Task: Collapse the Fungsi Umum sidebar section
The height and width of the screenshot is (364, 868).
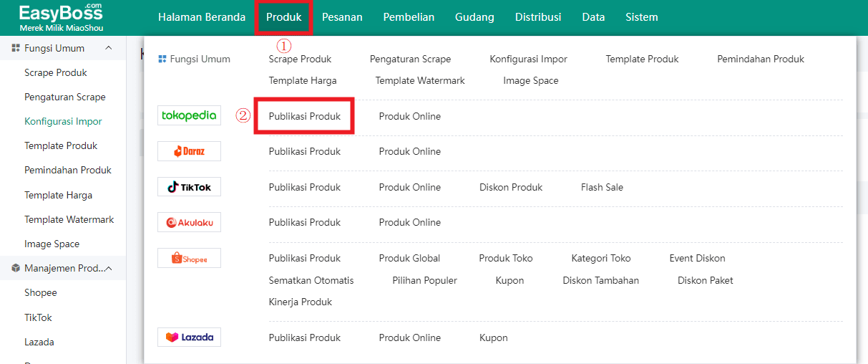Action: point(109,48)
